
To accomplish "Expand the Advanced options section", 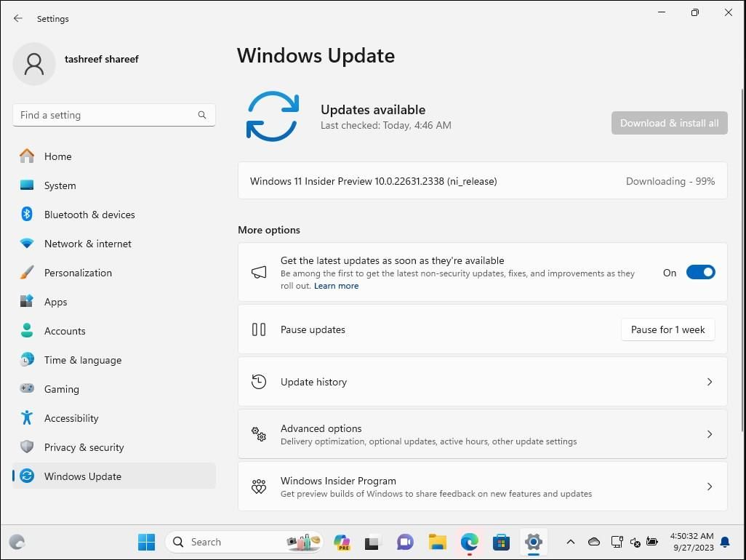I will pyautogui.click(x=482, y=434).
